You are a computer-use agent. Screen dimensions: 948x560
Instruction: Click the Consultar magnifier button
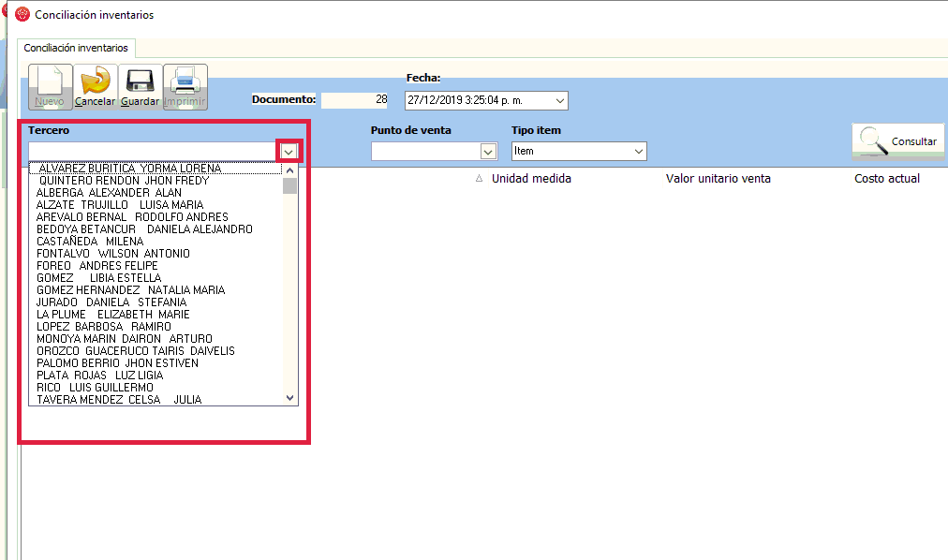click(898, 140)
